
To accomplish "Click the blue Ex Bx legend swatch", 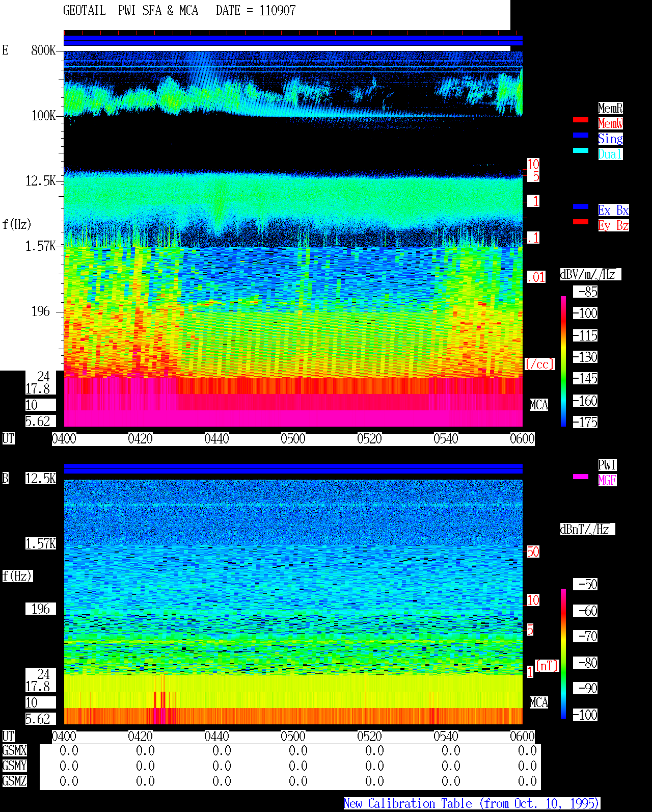I will 581,206.
